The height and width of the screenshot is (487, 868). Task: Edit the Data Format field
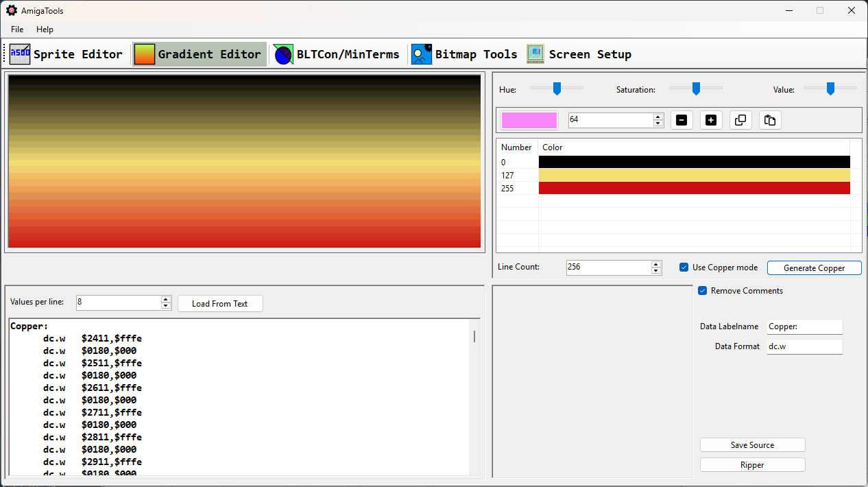(x=804, y=346)
